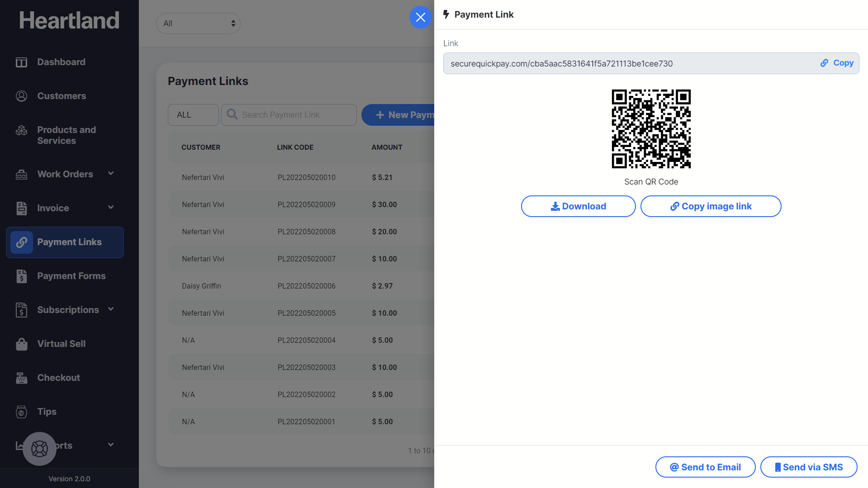Click the Dashboard icon in sidebar
The height and width of the screenshot is (488, 868).
pyautogui.click(x=21, y=62)
